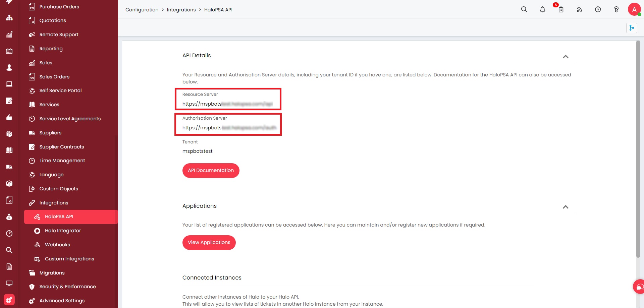Image resolution: width=644 pixels, height=308 pixels.
Task: Open clipboard tasks icon with red badge
Action: coord(561,9)
